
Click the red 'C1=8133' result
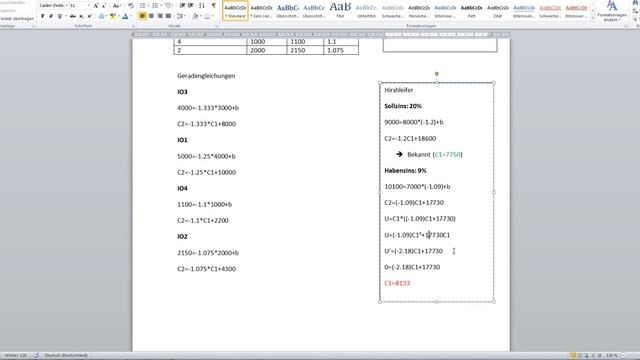[x=397, y=283]
